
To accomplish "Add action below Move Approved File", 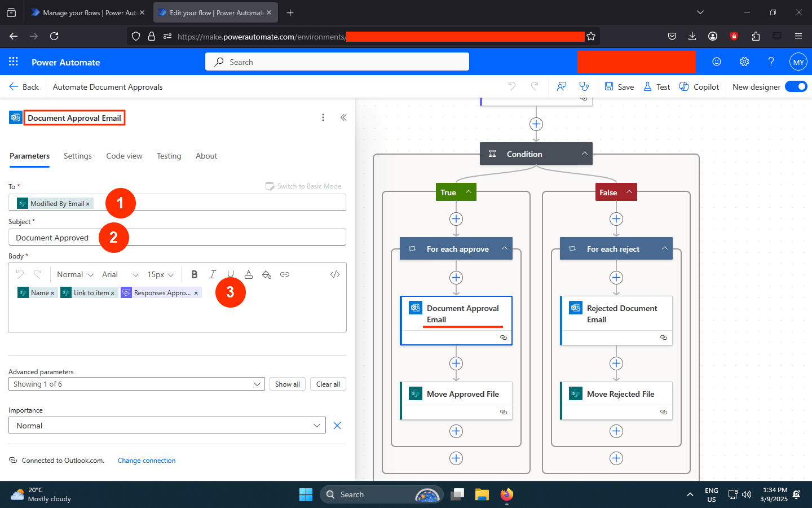I will point(456,431).
